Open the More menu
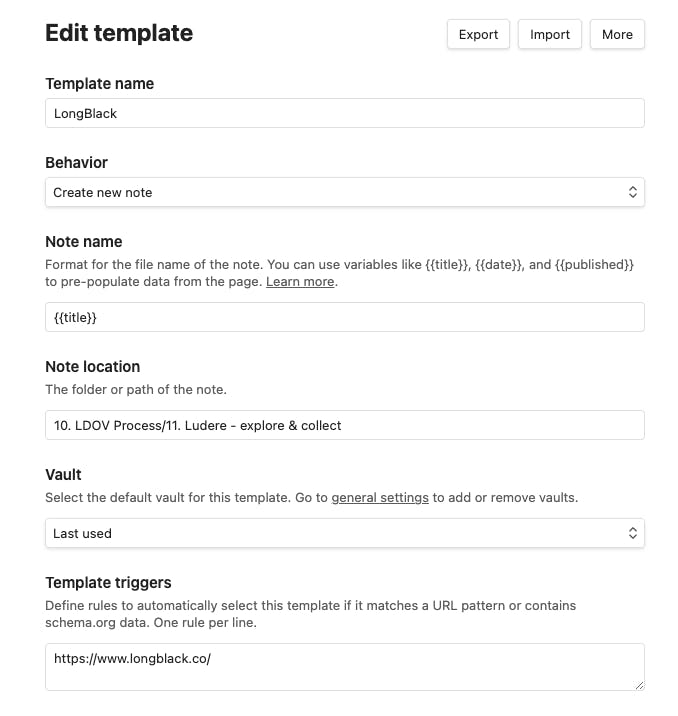The image size is (678, 716). pos(617,34)
